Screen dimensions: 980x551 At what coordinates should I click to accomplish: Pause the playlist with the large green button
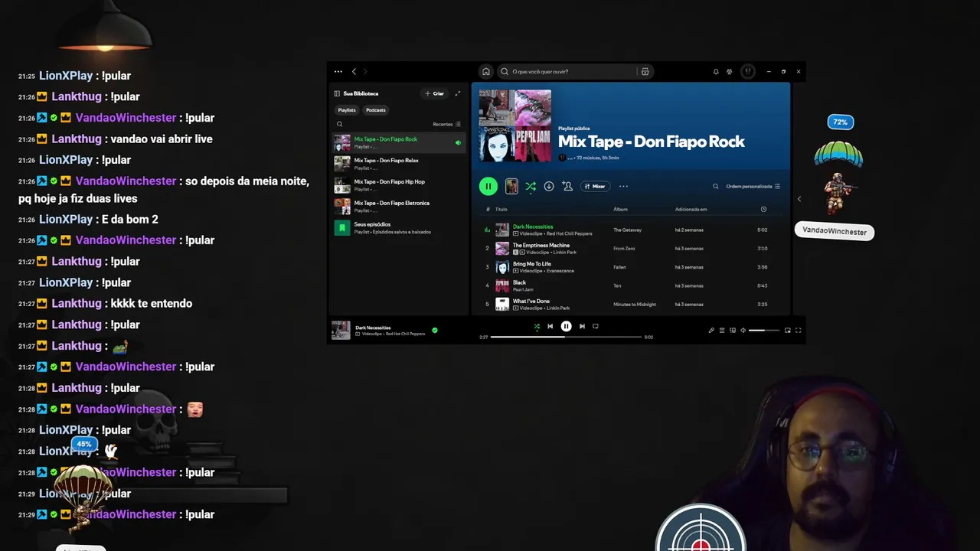pyautogui.click(x=488, y=186)
